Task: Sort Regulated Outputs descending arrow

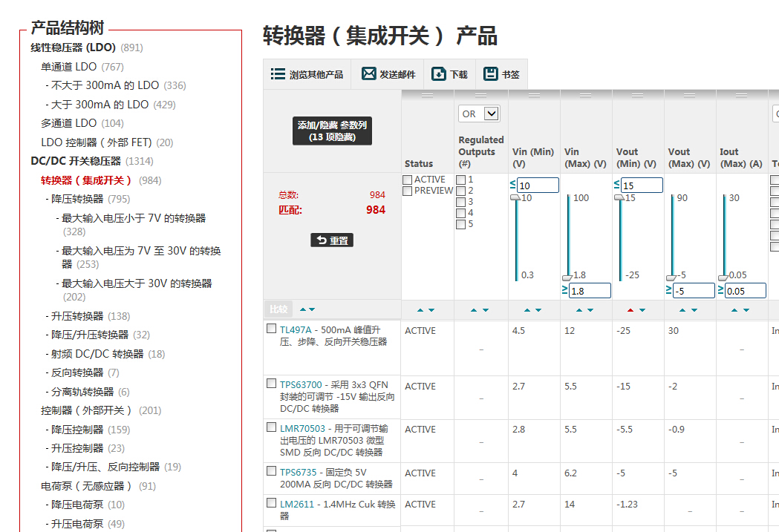Action: [486, 310]
